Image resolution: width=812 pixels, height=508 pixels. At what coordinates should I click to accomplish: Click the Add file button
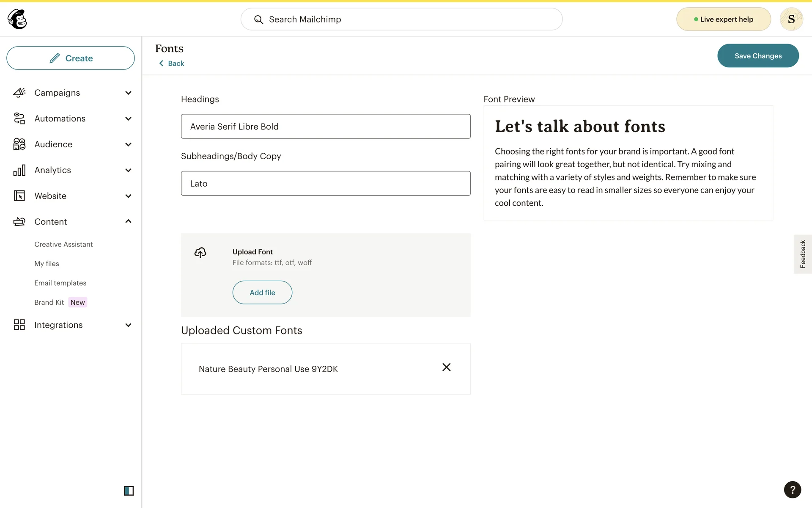tap(262, 293)
